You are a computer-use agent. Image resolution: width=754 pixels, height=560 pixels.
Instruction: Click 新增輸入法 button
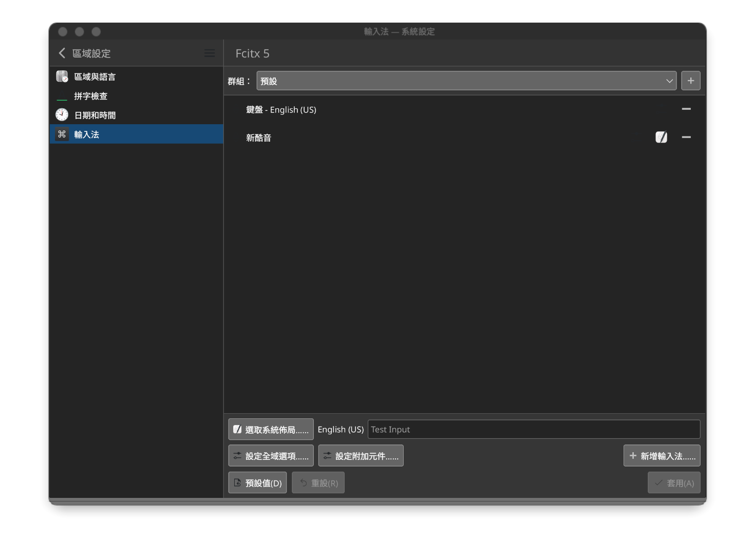click(x=662, y=456)
